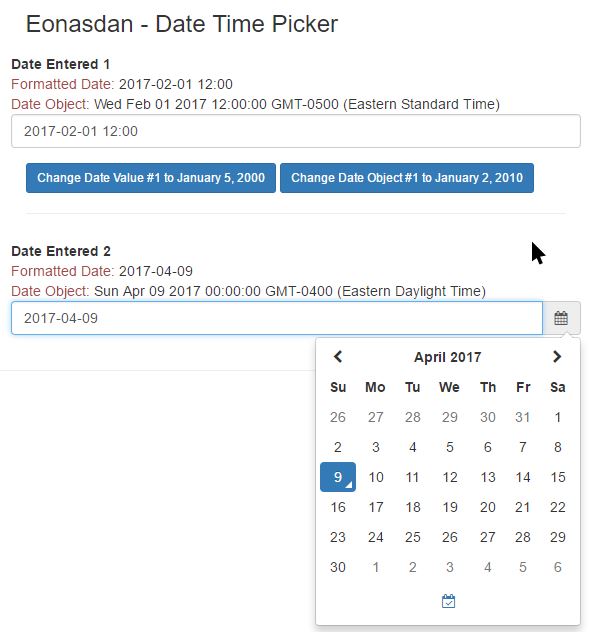Advance to next month with right chevron
Screen dimensions: 589x632
tap(557, 357)
